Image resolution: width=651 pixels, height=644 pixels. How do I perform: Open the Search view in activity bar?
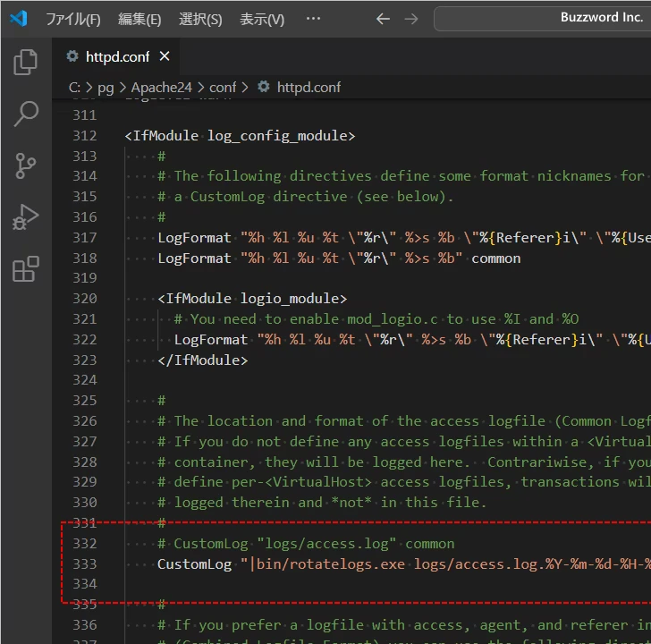click(26, 114)
